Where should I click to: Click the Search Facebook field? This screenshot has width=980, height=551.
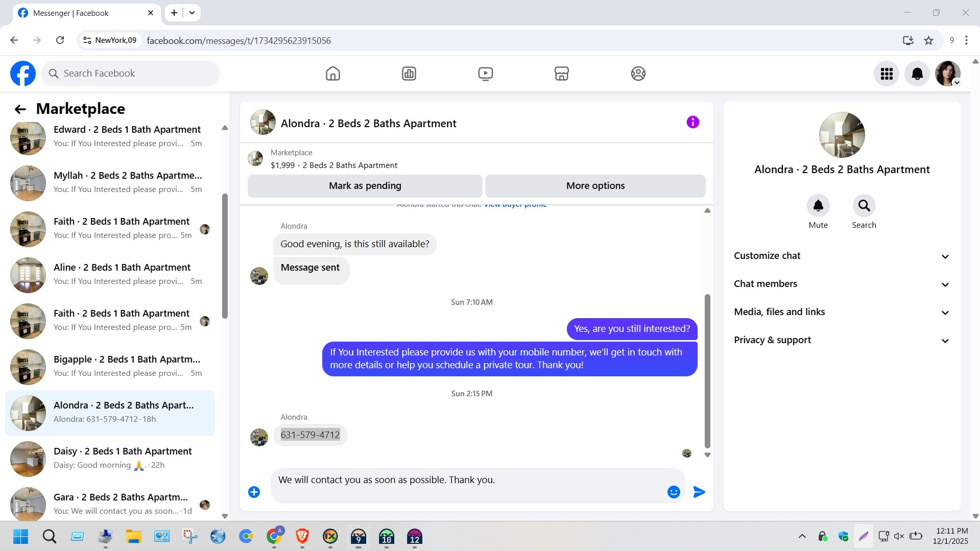click(x=130, y=74)
